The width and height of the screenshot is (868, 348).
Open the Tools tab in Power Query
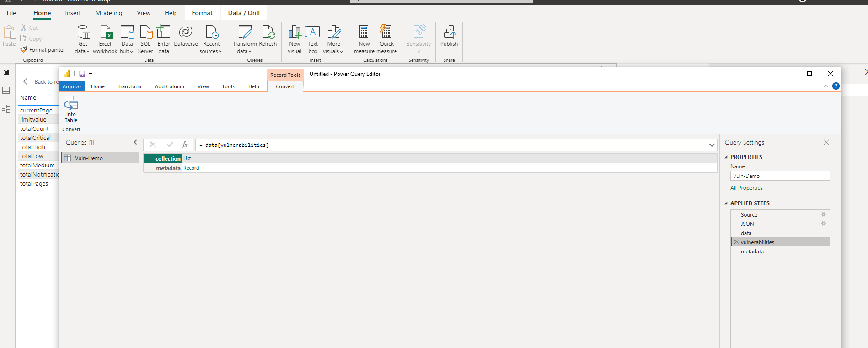(228, 86)
